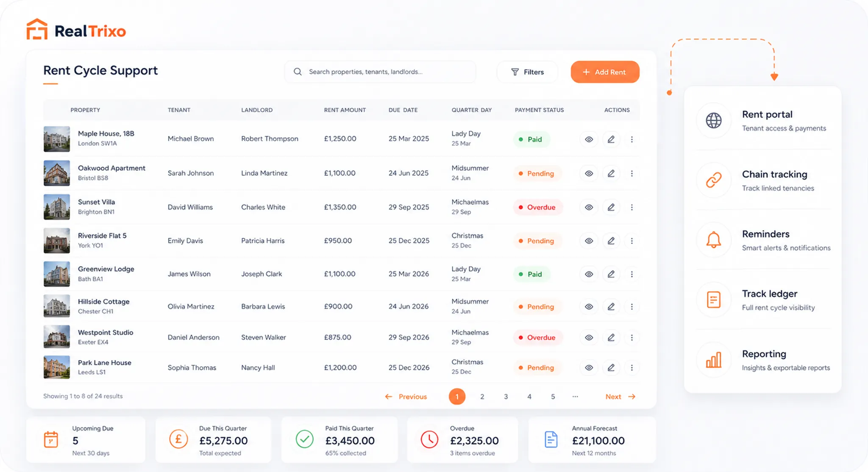Screen dimensions: 868x472
Task: Open more options for Riverside Flat 5
Action: pos(632,241)
